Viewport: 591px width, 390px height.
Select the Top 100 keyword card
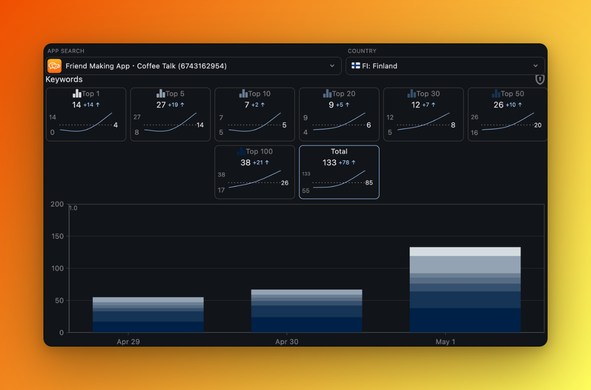click(x=255, y=172)
